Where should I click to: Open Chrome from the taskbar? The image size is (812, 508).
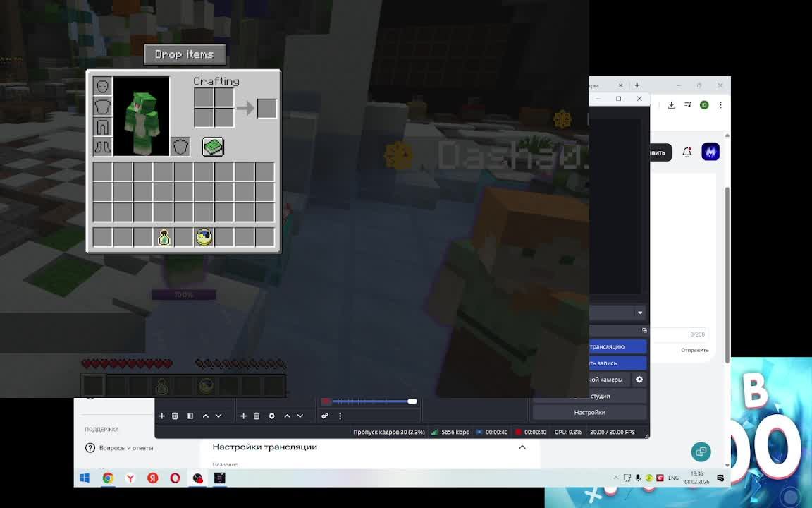click(108, 478)
